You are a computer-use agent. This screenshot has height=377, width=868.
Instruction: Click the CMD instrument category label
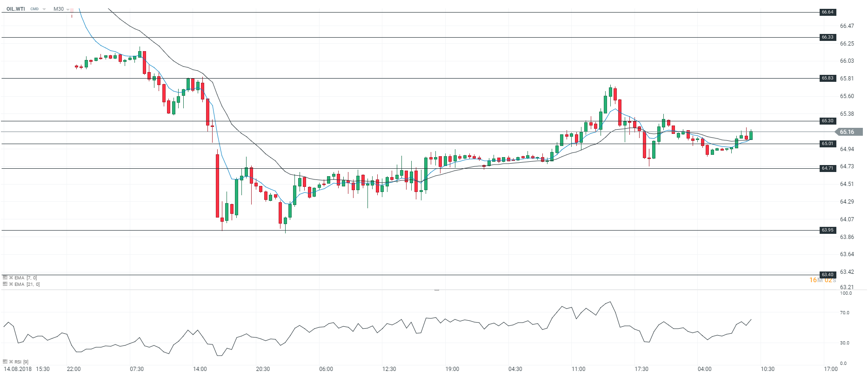(x=34, y=9)
